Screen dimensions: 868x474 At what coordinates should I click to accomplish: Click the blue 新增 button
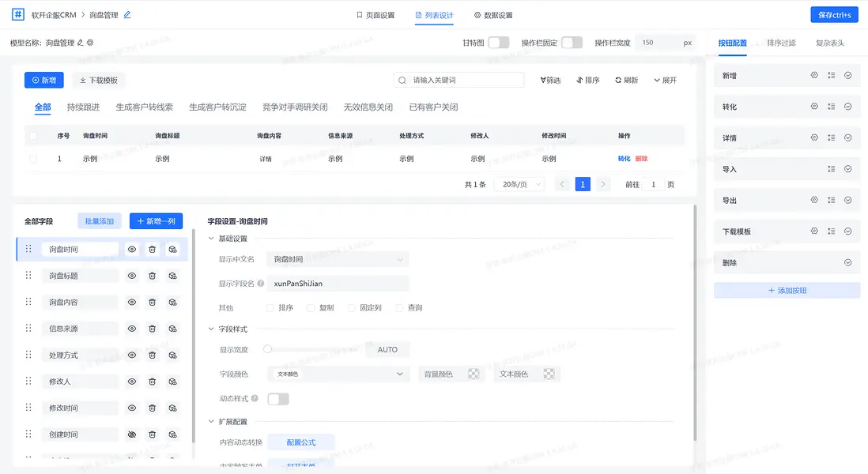click(x=43, y=81)
